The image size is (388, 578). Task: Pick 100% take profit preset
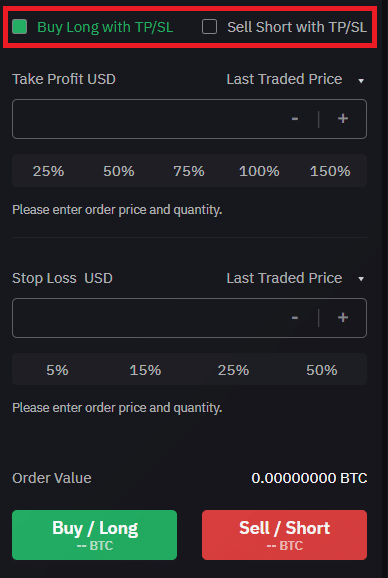[259, 171]
